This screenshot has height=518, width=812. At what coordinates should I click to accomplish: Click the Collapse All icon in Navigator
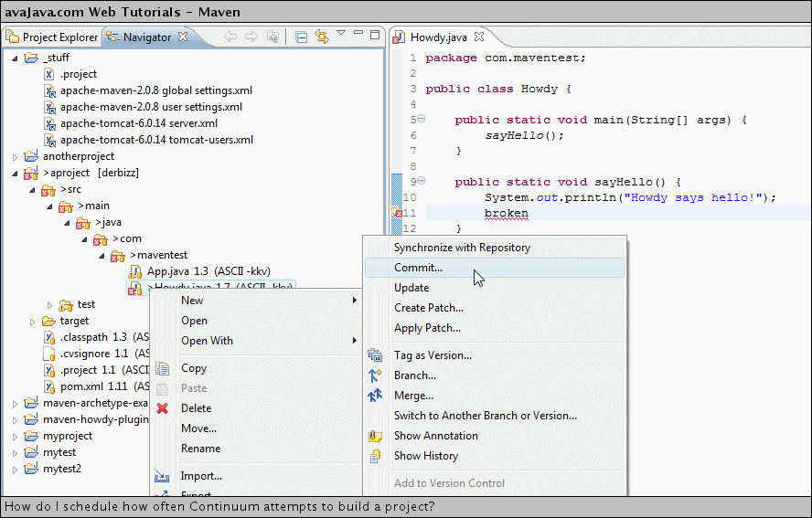click(x=302, y=37)
